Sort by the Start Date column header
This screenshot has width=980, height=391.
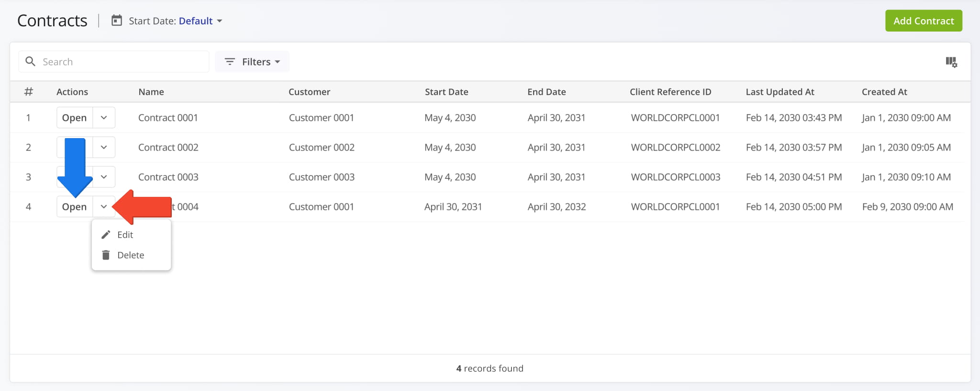pyautogui.click(x=446, y=92)
